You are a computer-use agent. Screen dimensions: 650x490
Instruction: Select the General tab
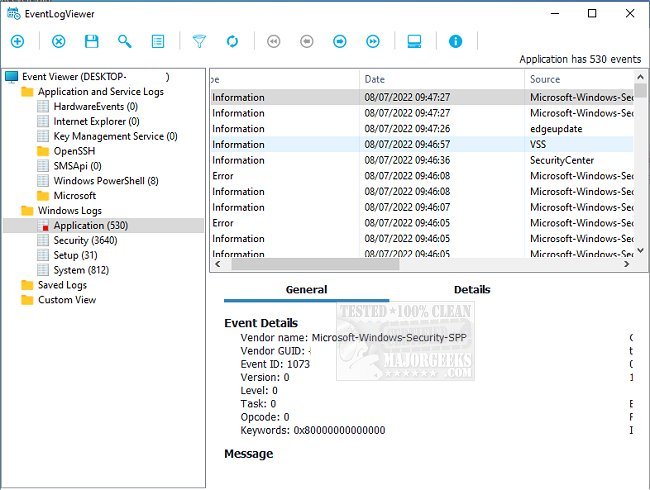306,290
